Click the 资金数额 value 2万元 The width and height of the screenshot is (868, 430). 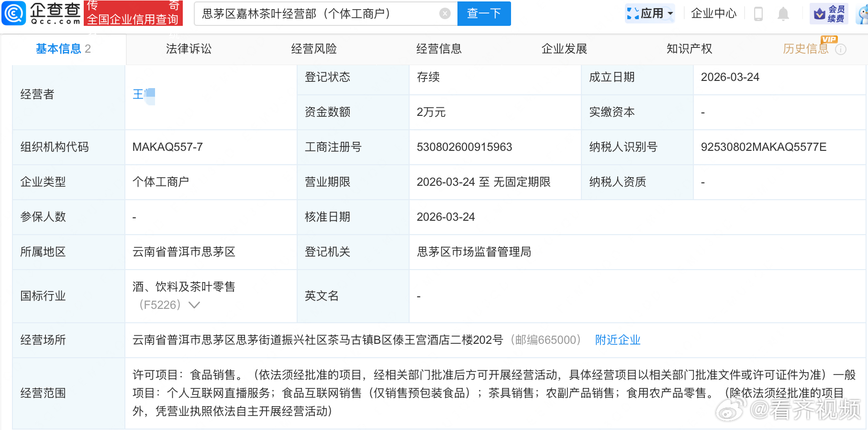click(431, 112)
